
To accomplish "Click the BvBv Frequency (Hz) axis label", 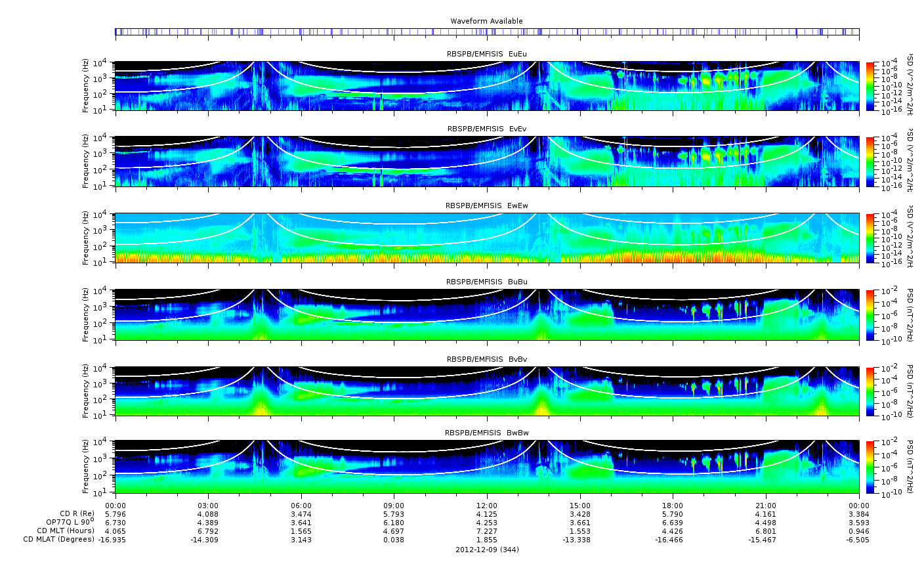I will 86,391.
